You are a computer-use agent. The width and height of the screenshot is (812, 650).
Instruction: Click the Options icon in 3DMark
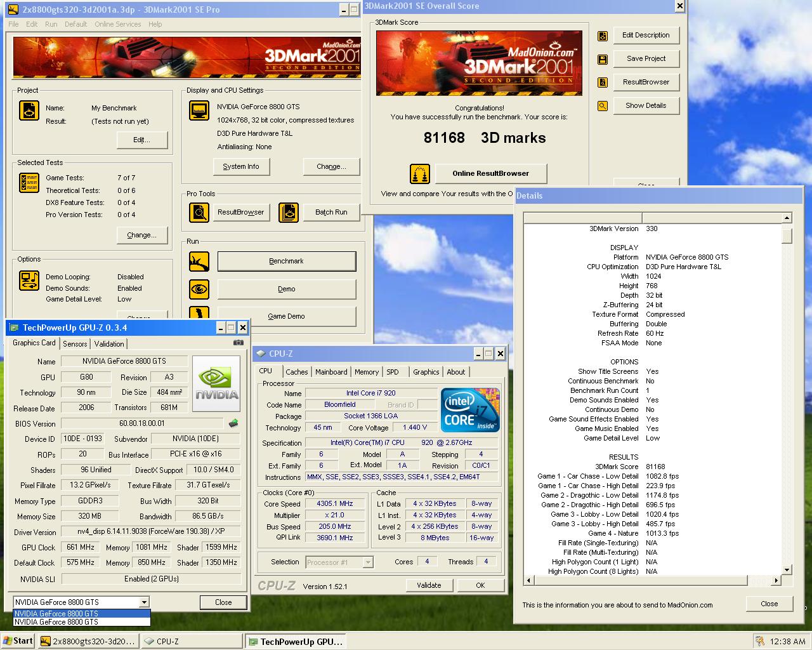(x=29, y=281)
